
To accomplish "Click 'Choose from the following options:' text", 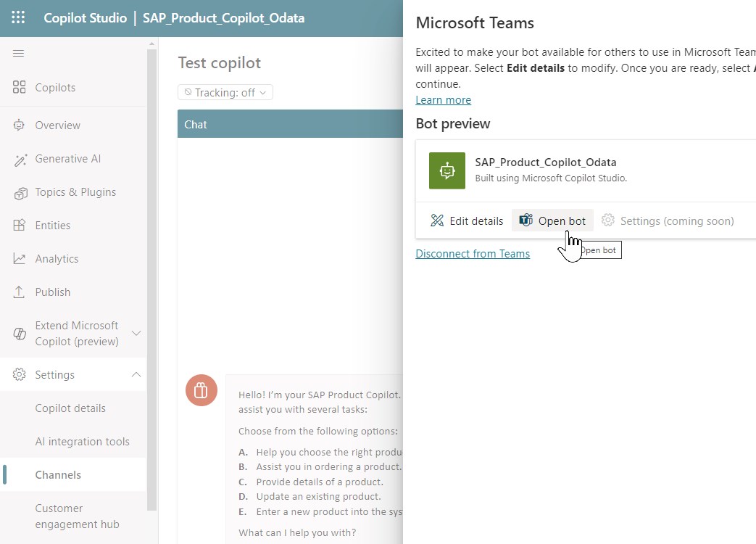I will [318, 431].
